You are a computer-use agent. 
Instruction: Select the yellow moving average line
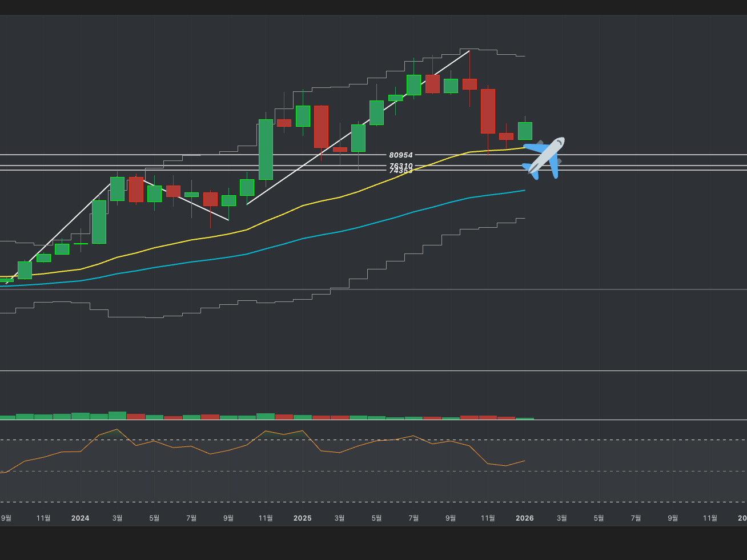click(303, 206)
